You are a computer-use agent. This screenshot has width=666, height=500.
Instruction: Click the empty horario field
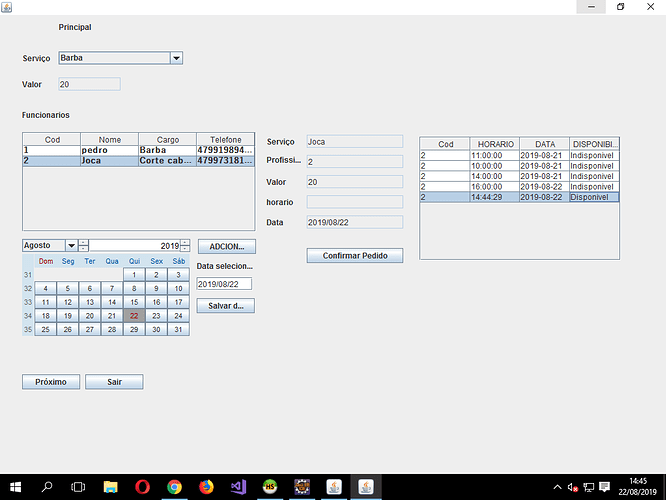coord(355,202)
